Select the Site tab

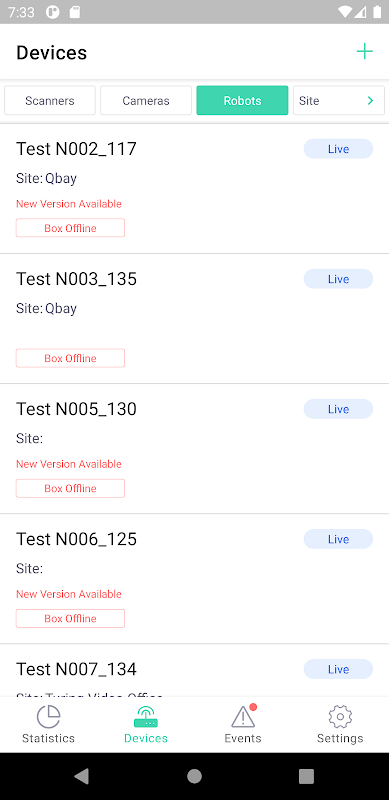309,101
